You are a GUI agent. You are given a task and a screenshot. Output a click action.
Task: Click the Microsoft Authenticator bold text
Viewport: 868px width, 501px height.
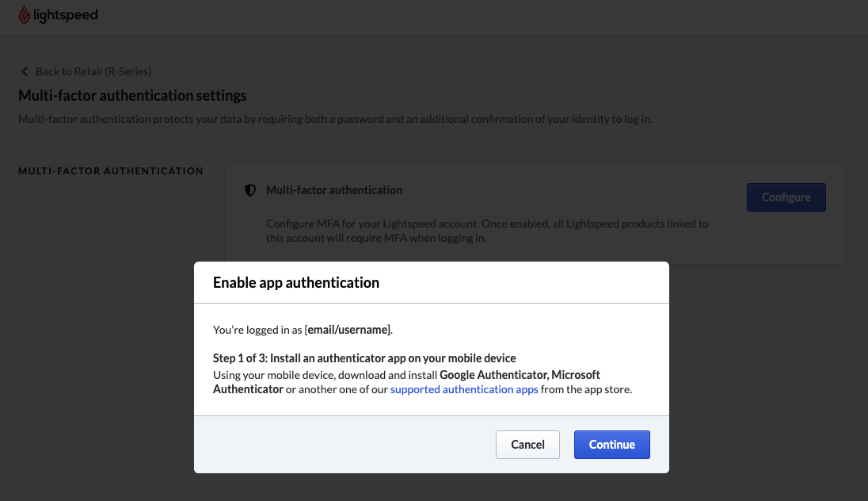click(x=248, y=389)
